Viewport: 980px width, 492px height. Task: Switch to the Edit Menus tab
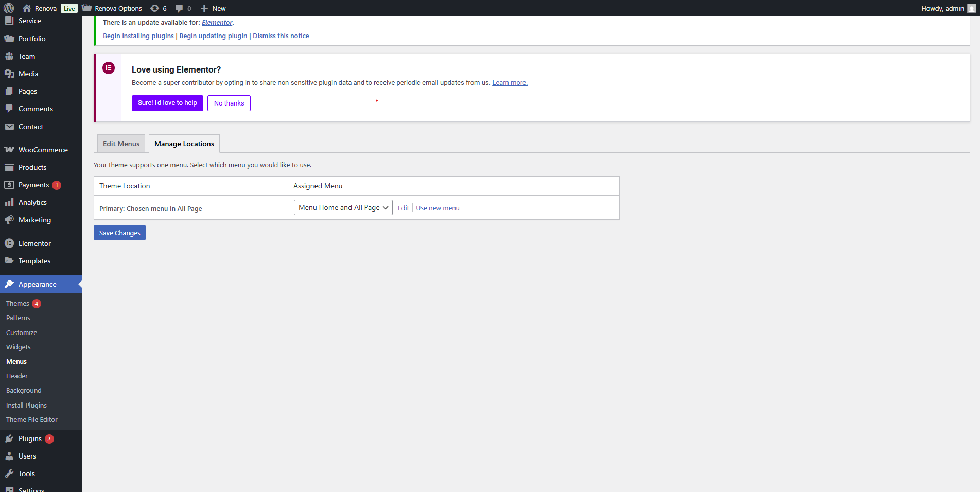click(x=121, y=144)
